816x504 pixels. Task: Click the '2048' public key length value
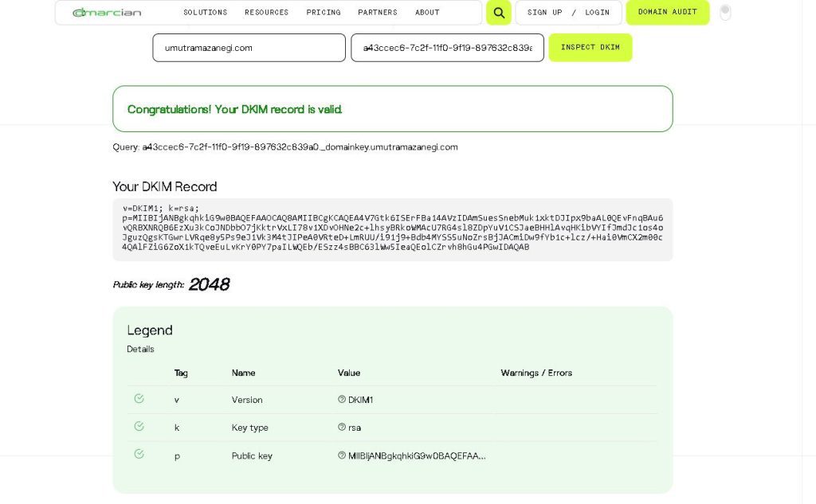(209, 284)
